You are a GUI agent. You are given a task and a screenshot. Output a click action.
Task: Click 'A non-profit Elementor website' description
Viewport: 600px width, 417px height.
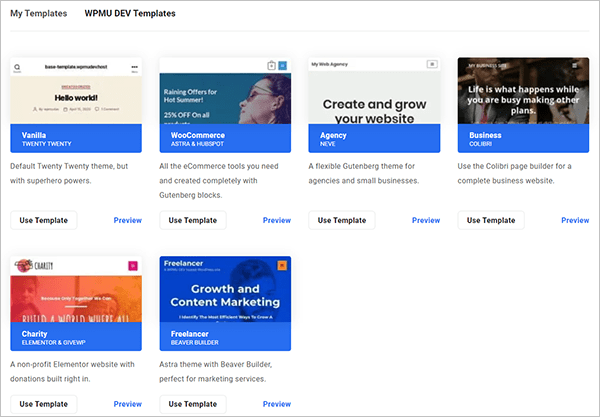pos(72,371)
